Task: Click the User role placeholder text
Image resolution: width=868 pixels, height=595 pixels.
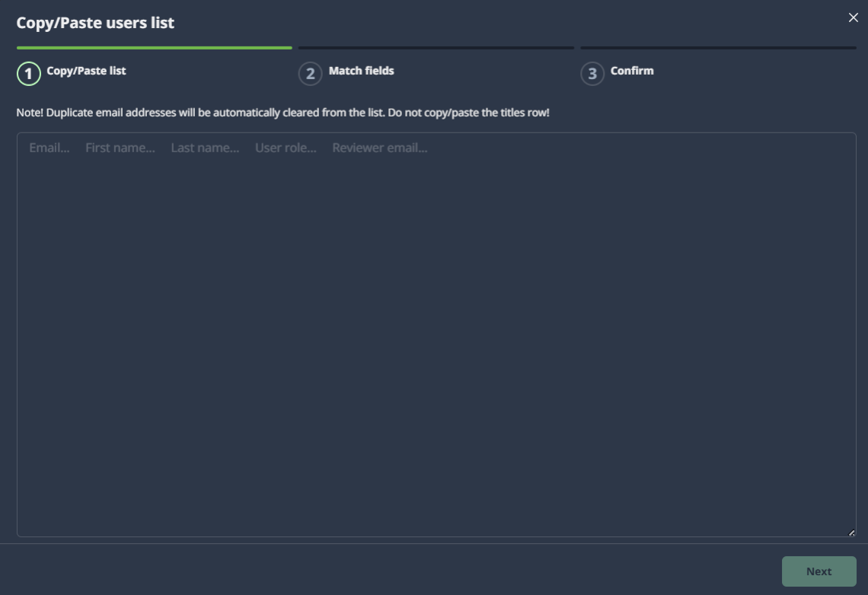Action: point(286,148)
